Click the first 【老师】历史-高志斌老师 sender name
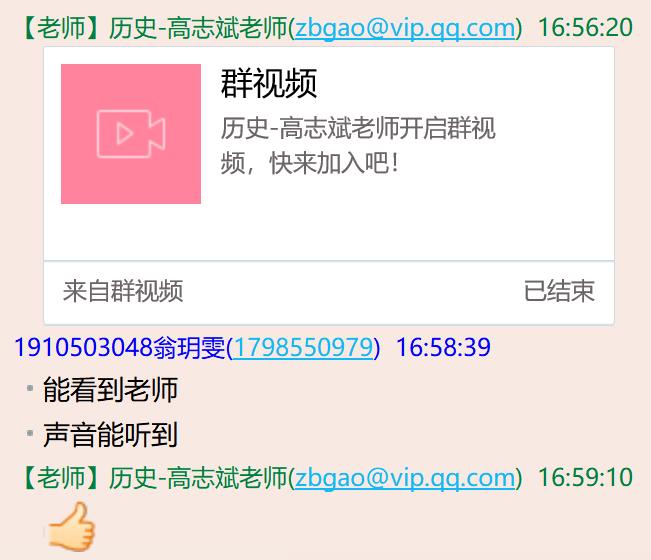This screenshot has width=651, height=560. point(154,28)
